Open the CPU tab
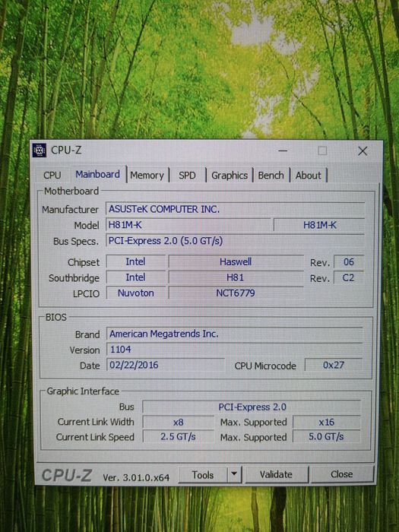Screen dimensions: 399x532 [x=52, y=175]
